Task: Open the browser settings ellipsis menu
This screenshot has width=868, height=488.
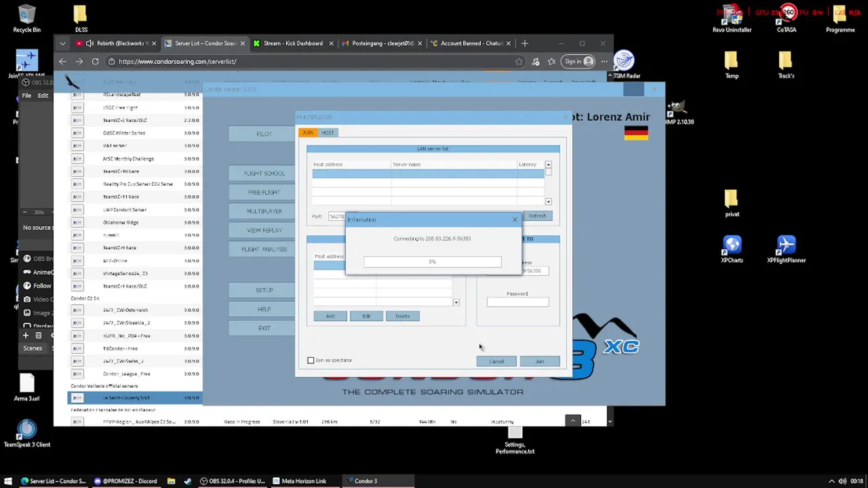Action: point(604,62)
